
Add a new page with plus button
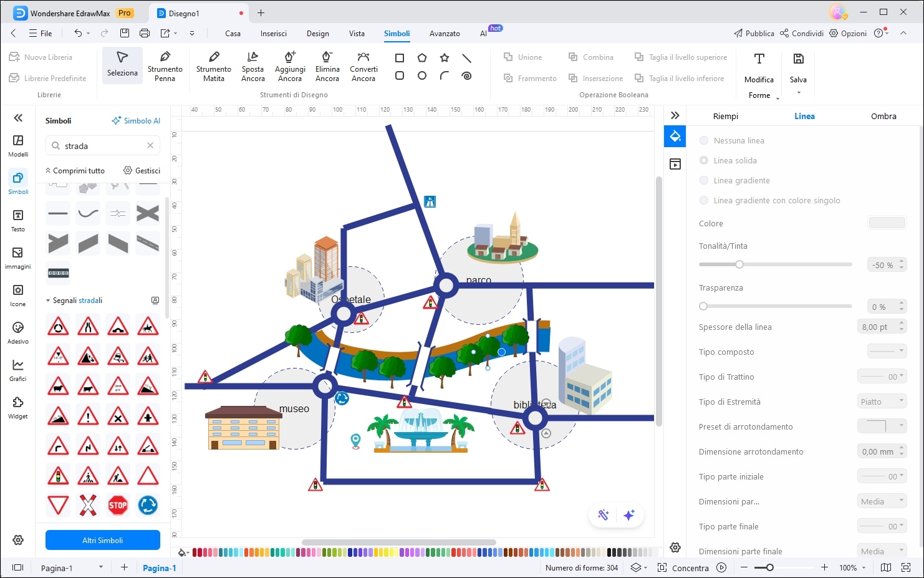coord(124,567)
